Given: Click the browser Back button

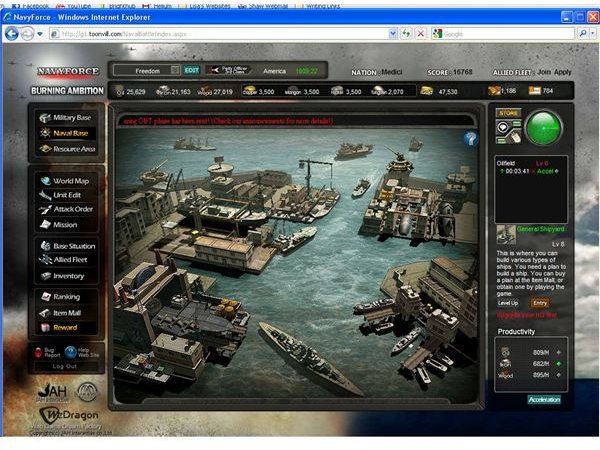Looking at the screenshot, I should (11, 34).
